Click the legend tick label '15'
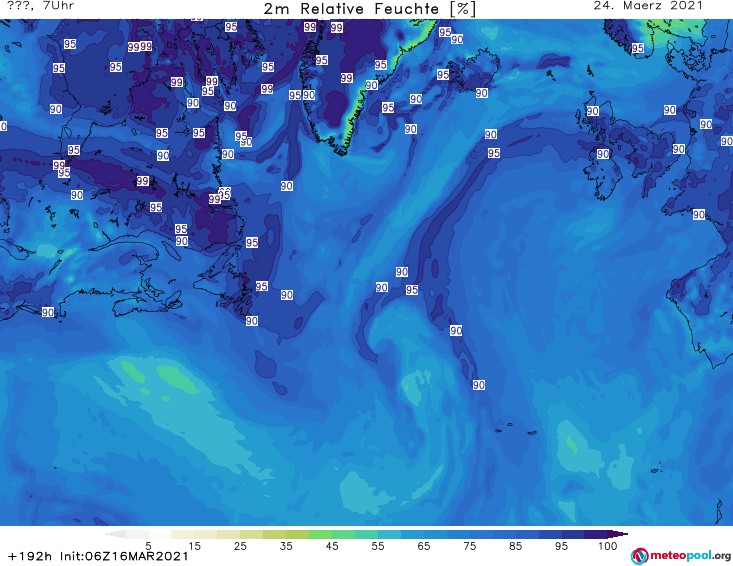Image resolution: width=733 pixels, height=566 pixels. (194, 546)
